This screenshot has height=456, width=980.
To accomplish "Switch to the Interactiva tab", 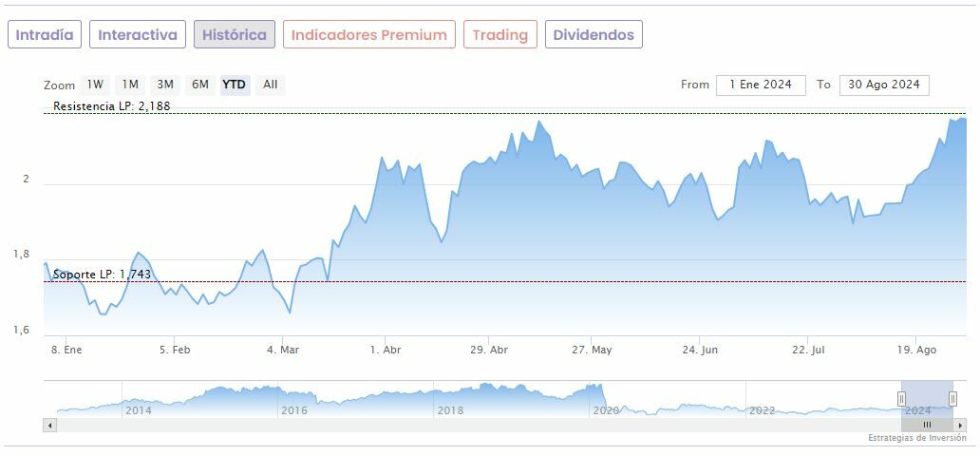I will click(138, 35).
